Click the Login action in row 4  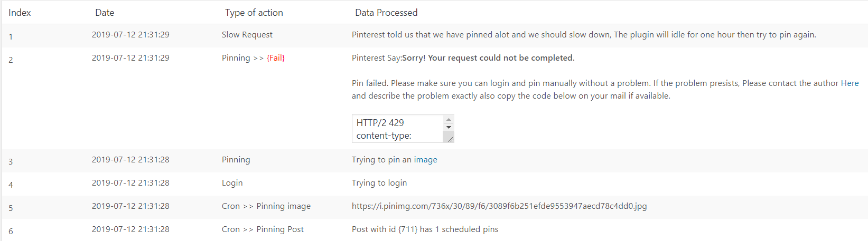click(x=232, y=183)
